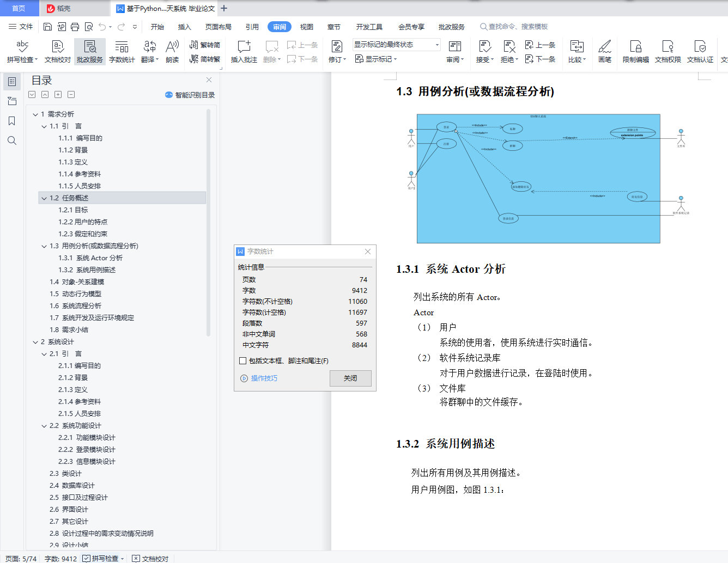Screen dimensions: 728x563
Task: Click 智能识别目录 in the outline panel
Action: pyautogui.click(x=190, y=95)
